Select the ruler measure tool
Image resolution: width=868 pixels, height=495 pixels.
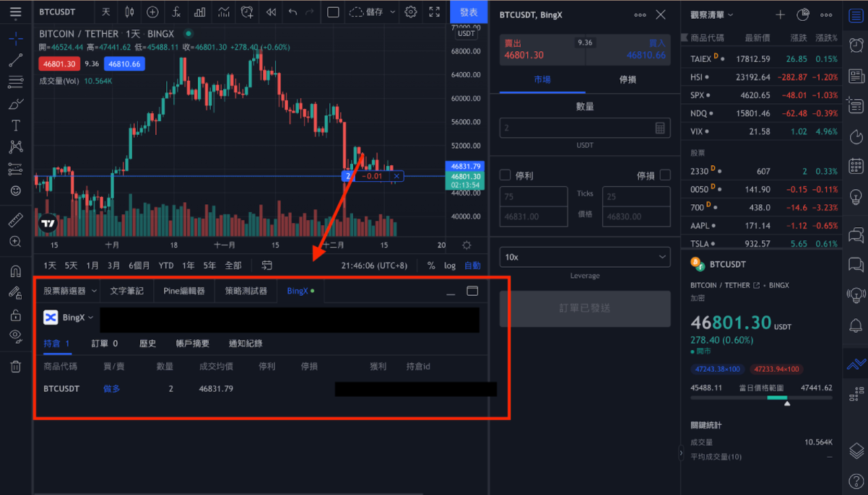click(15, 220)
